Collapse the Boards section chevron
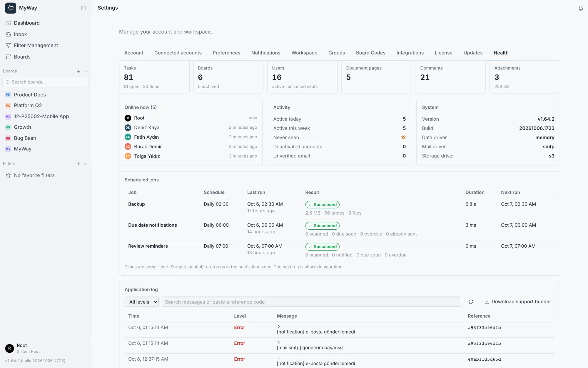The width and height of the screenshot is (588, 368). tap(86, 71)
